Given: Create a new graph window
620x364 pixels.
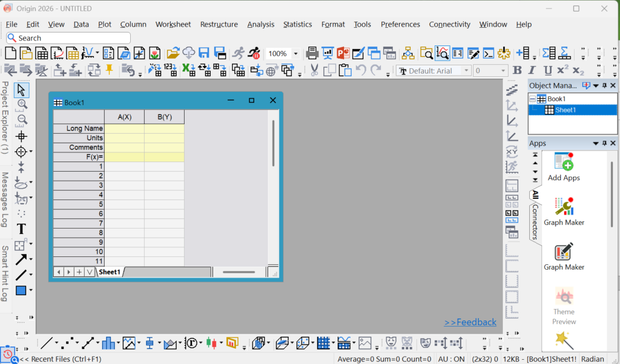Looking at the screenshot, I should (x=57, y=53).
